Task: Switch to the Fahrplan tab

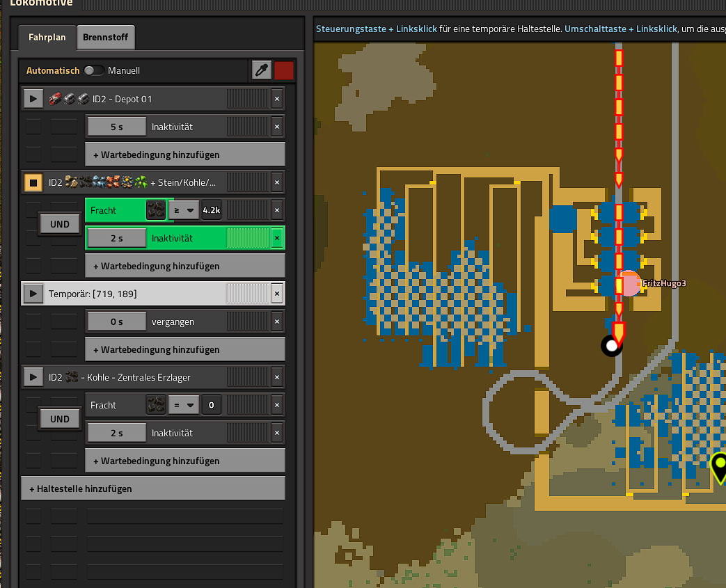Action: [x=47, y=38]
